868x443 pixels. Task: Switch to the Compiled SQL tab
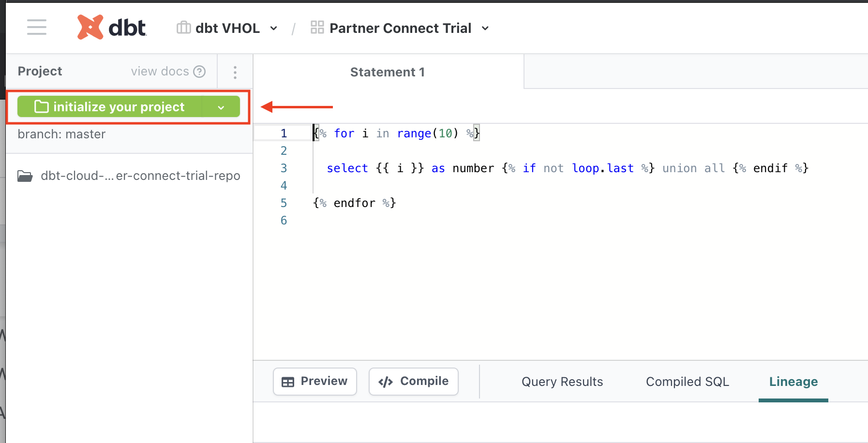click(x=687, y=382)
